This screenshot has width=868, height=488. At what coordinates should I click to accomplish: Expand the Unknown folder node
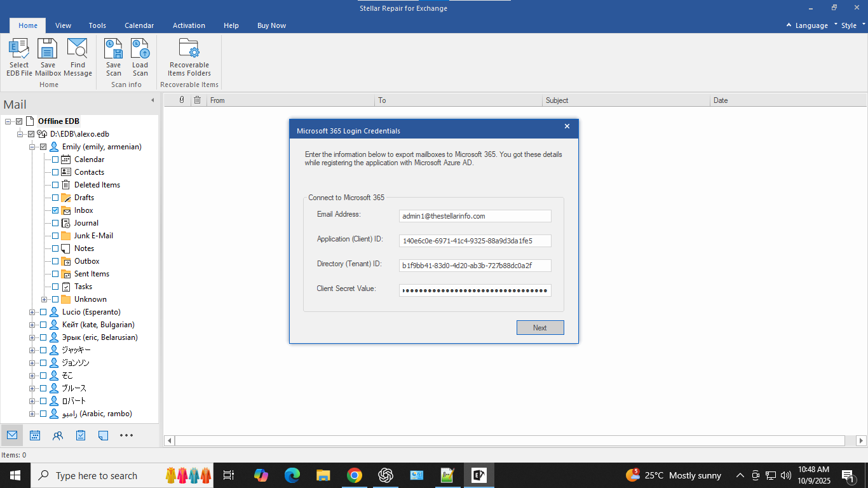[x=44, y=299]
